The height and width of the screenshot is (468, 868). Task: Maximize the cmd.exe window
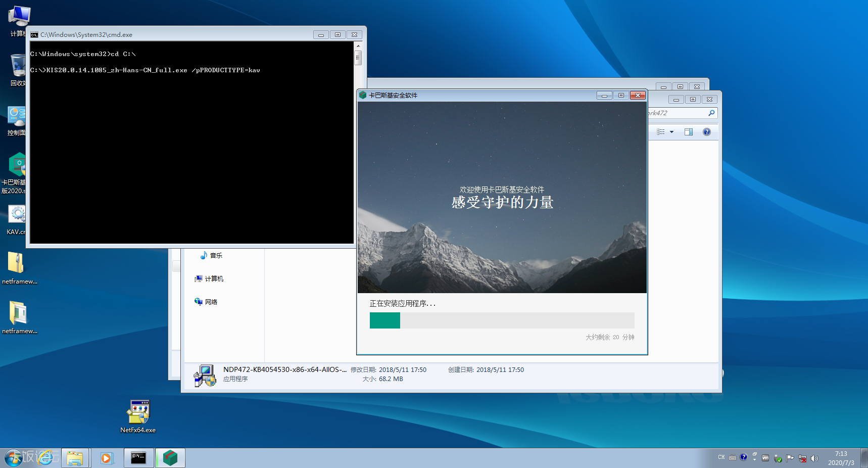pyautogui.click(x=337, y=35)
